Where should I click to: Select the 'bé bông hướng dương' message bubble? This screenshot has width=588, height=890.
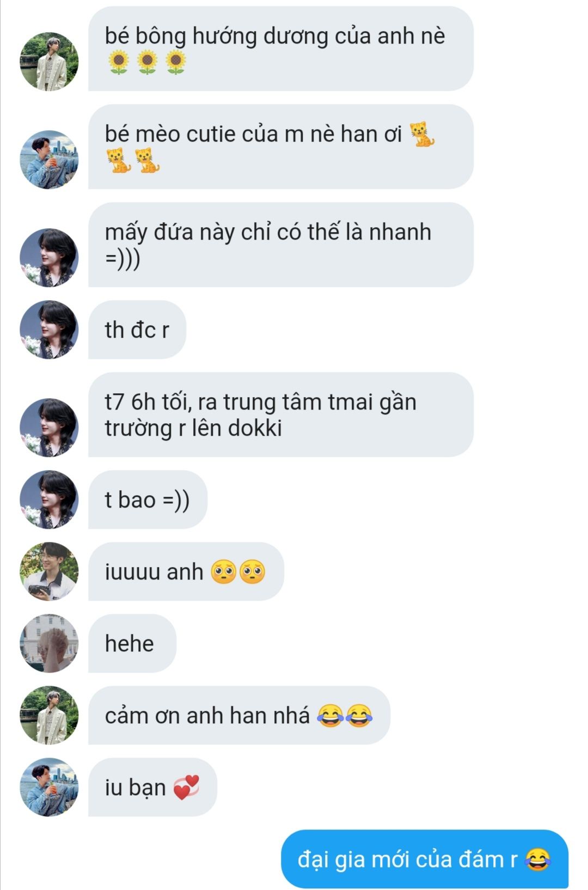pos(281,48)
